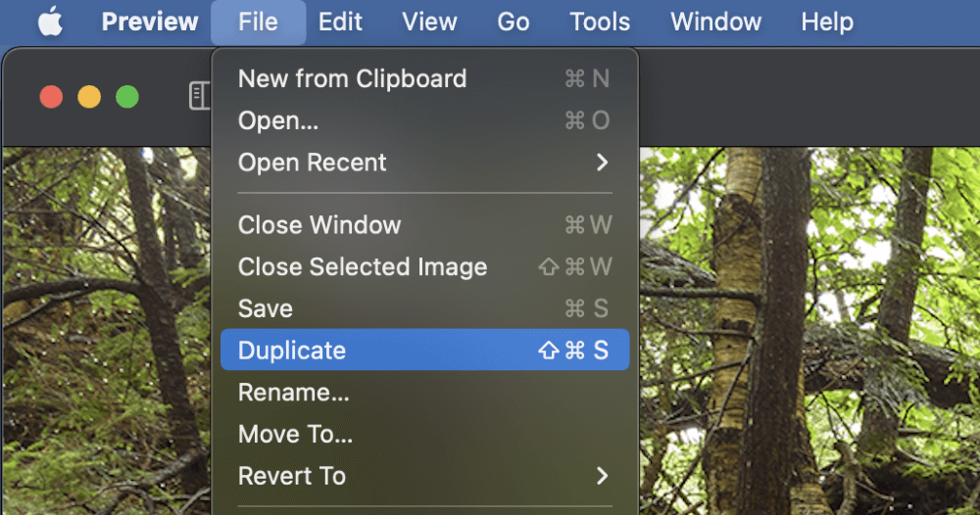980x515 pixels.
Task: Open the Help menu
Action: (827, 22)
